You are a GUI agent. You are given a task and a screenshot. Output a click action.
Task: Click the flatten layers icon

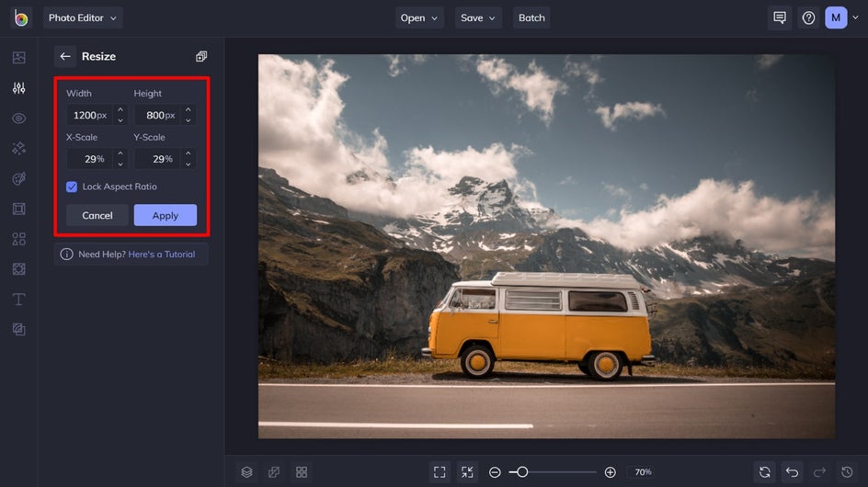click(274, 472)
